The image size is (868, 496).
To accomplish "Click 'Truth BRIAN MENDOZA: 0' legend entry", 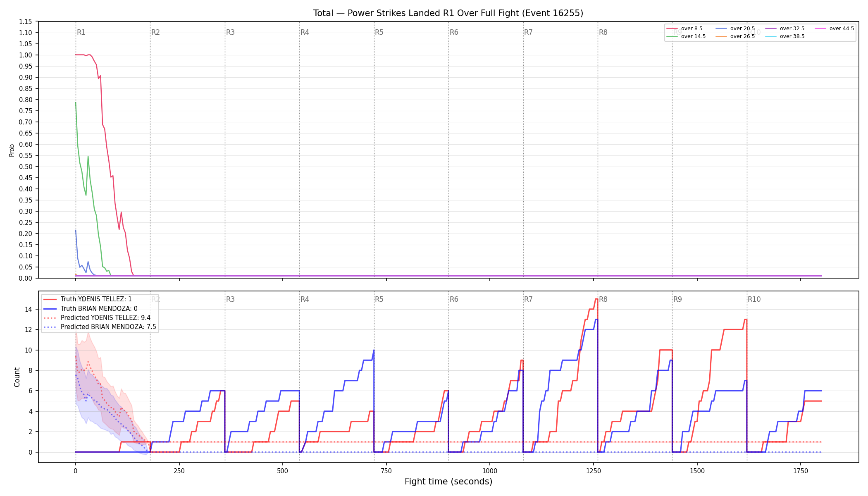I will (99, 309).
